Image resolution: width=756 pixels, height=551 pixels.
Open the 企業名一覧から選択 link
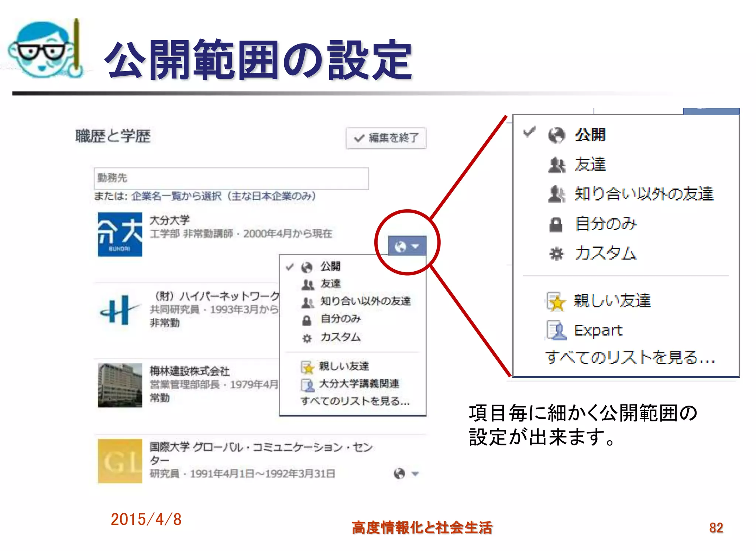tap(224, 196)
